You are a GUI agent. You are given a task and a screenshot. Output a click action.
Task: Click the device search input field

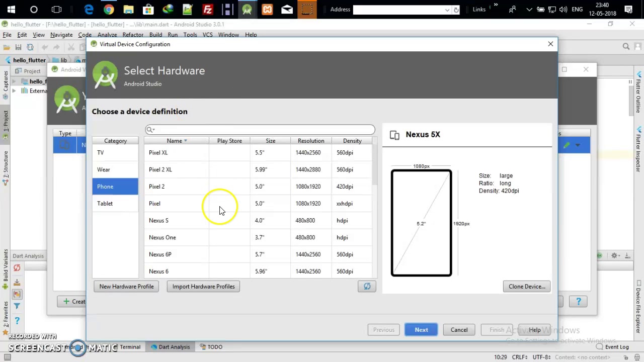click(260, 130)
